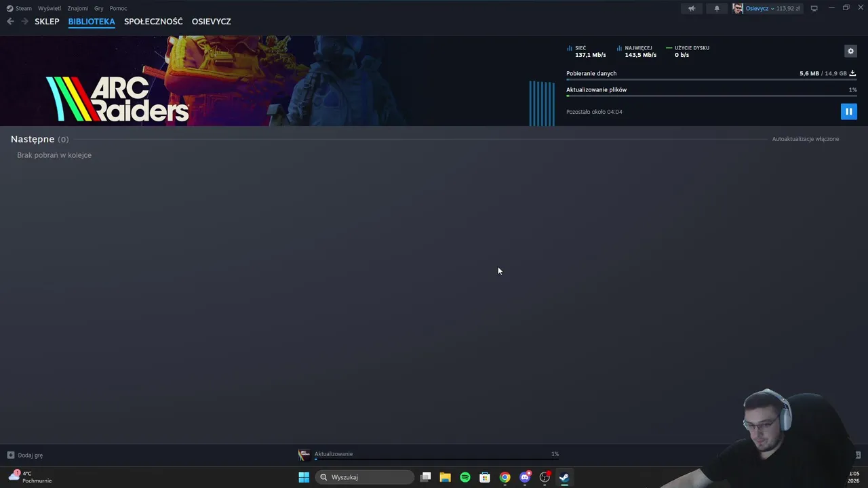This screenshot has height=488, width=868.
Task: Open the announcements megaphone icon
Action: 692,9
